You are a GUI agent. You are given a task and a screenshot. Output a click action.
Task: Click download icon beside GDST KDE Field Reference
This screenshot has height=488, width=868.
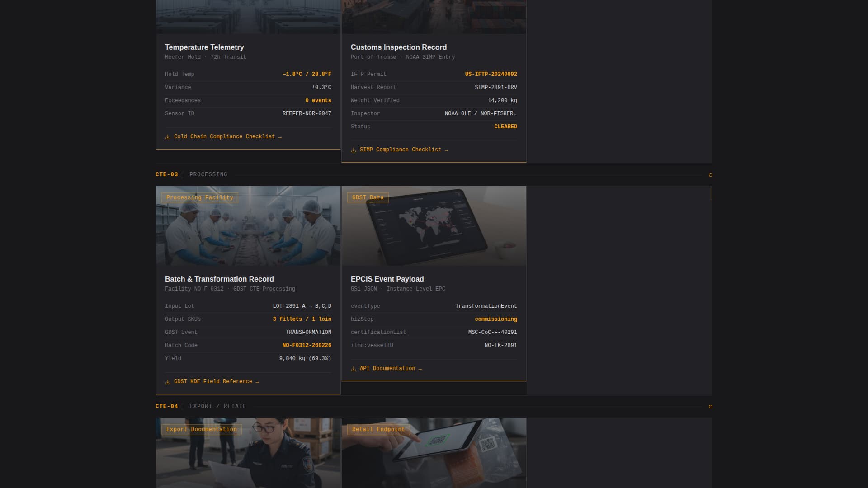(168, 382)
